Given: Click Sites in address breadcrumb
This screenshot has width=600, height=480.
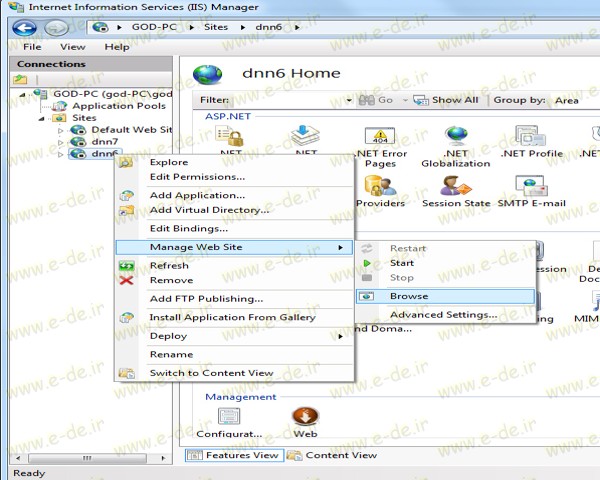Looking at the screenshot, I should coord(216,27).
